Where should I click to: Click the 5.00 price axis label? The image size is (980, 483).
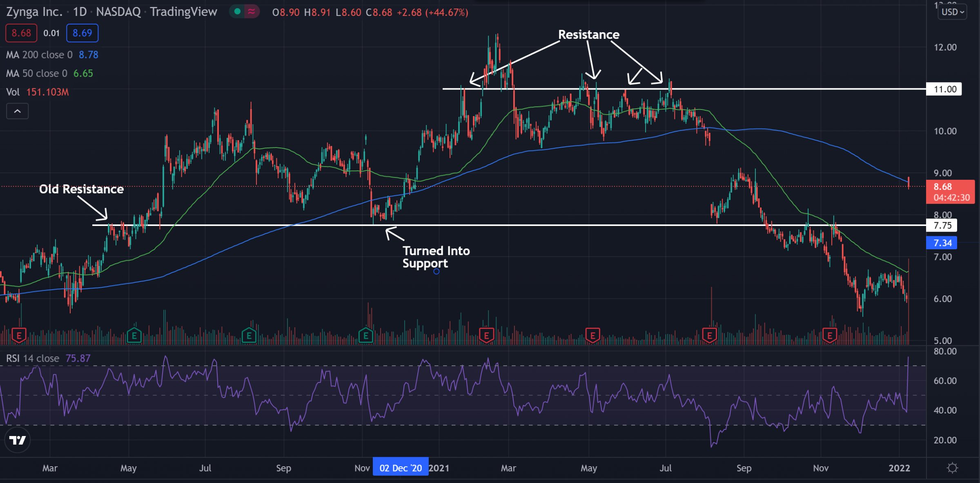[942, 340]
